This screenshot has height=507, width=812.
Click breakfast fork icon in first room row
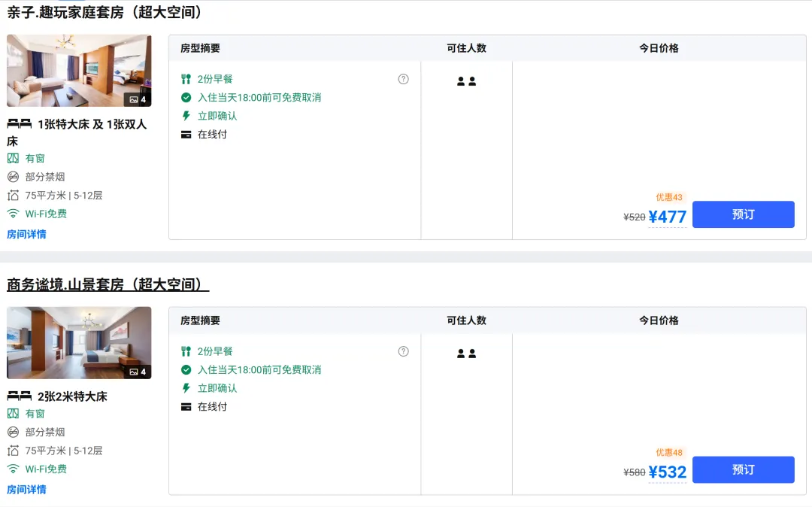(x=186, y=79)
